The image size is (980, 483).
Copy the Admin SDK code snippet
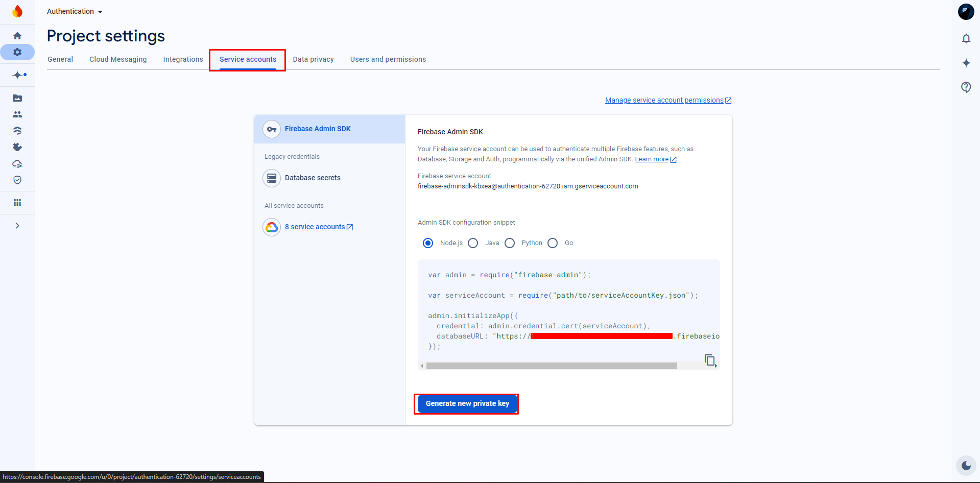coord(709,360)
